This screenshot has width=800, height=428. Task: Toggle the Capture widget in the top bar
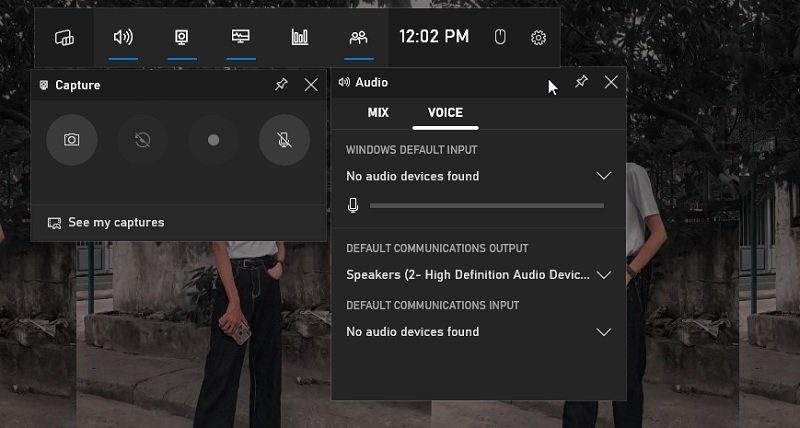pos(182,38)
